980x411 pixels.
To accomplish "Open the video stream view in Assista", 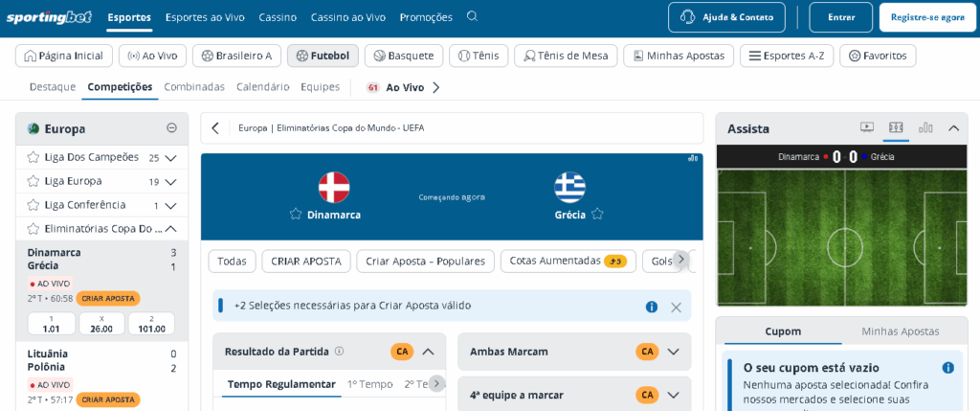I will click(867, 127).
